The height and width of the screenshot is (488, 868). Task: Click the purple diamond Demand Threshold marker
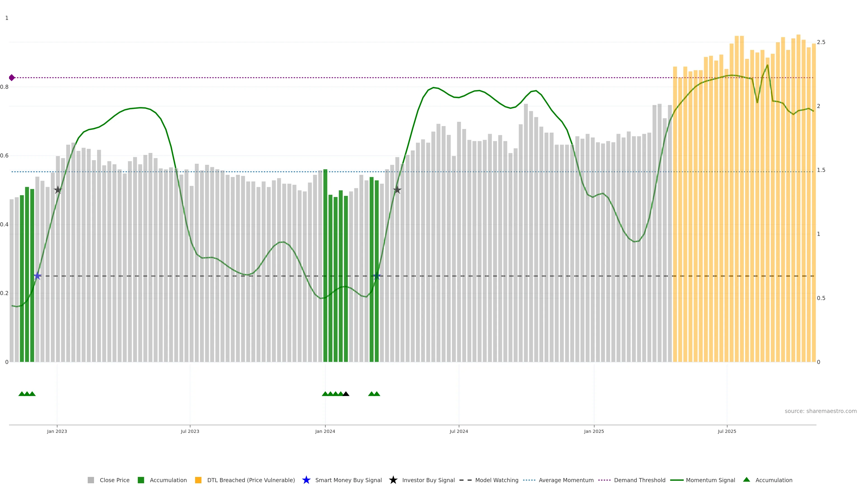12,78
